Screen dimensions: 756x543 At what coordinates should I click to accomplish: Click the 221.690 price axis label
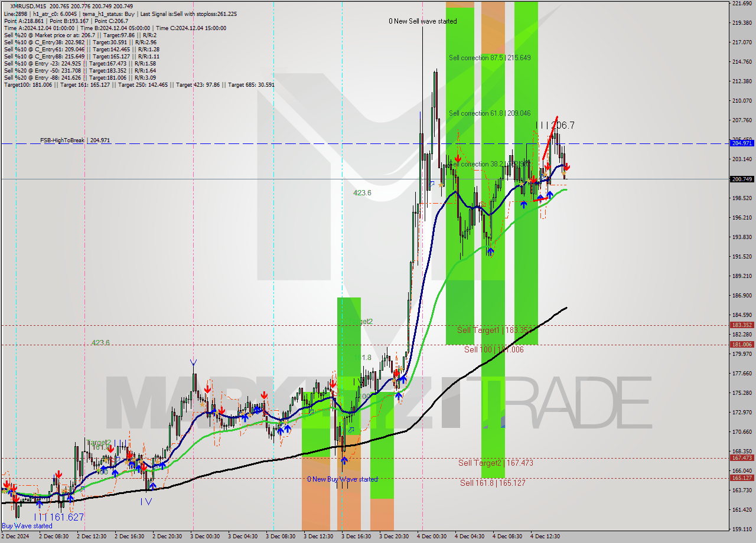click(742, 4)
